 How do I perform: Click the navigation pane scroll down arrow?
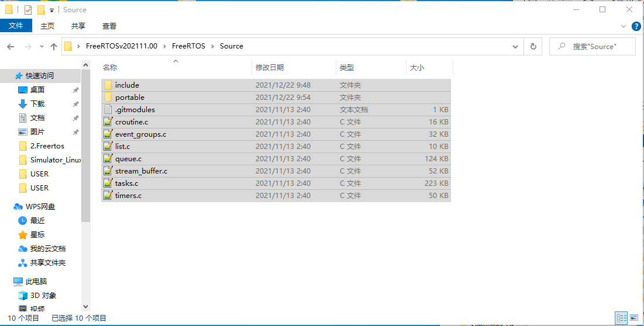point(85,306)
